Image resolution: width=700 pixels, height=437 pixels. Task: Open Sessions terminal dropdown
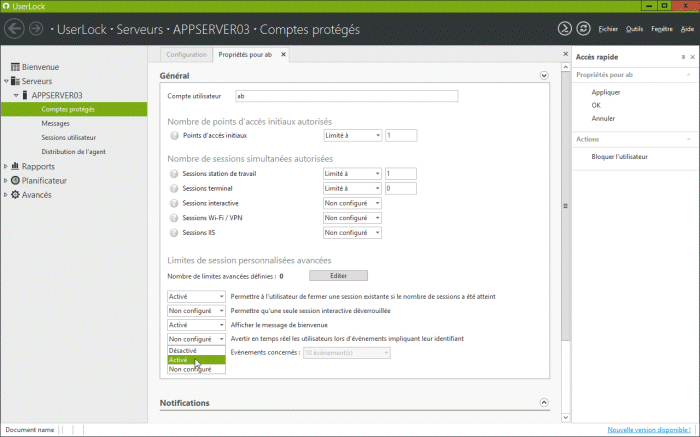click(352, 188)
